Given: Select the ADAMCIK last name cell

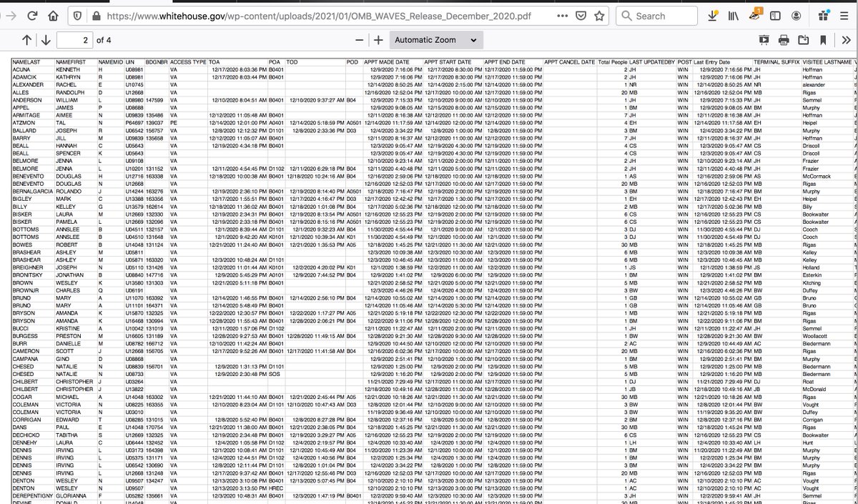Looking at the screenshot, I should [26, 77].
